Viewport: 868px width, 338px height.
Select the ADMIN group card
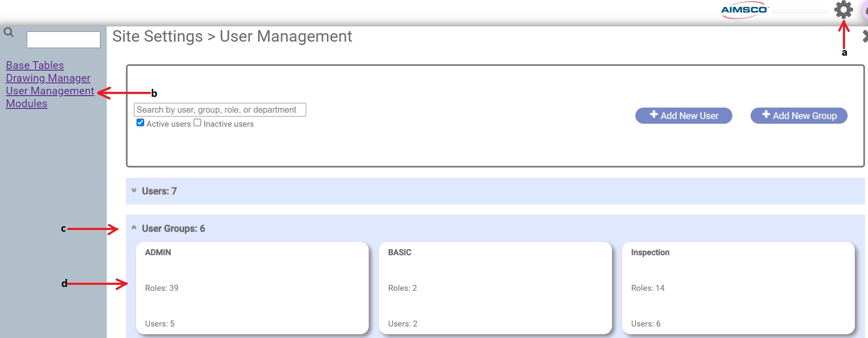coord(252,288)
